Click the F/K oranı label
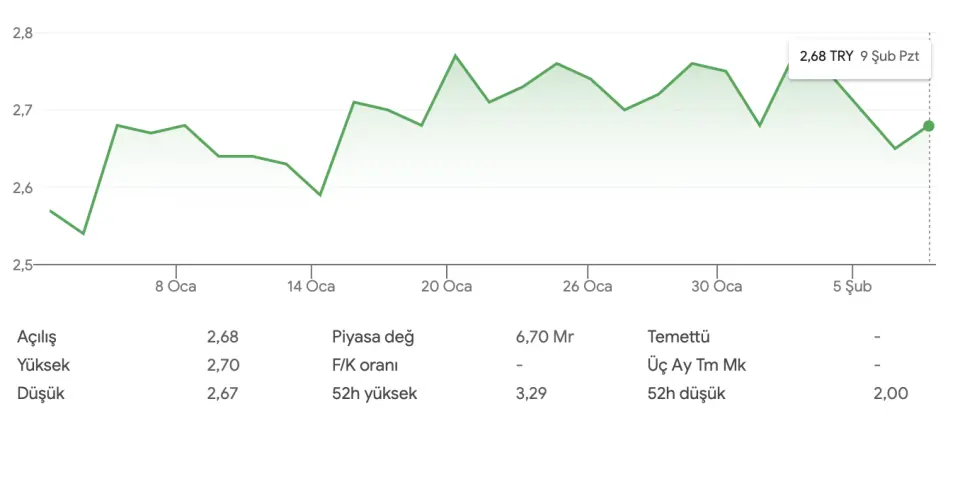 pos(365,365)
